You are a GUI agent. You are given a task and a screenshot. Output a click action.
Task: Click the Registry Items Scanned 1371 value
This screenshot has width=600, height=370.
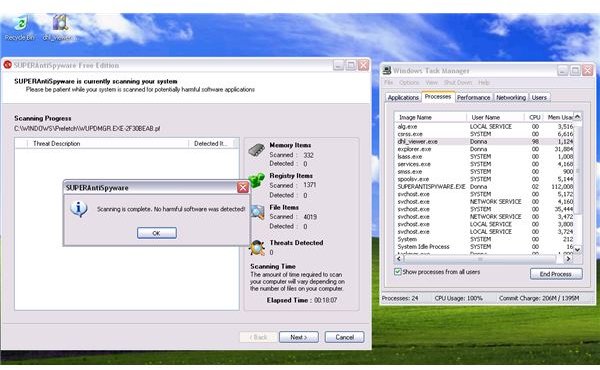[x=310, y=185]
